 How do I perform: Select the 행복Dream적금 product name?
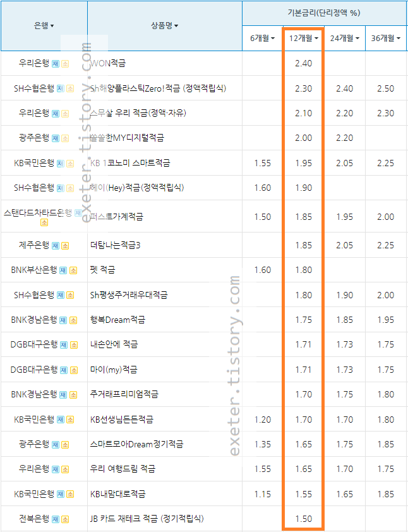117,320
